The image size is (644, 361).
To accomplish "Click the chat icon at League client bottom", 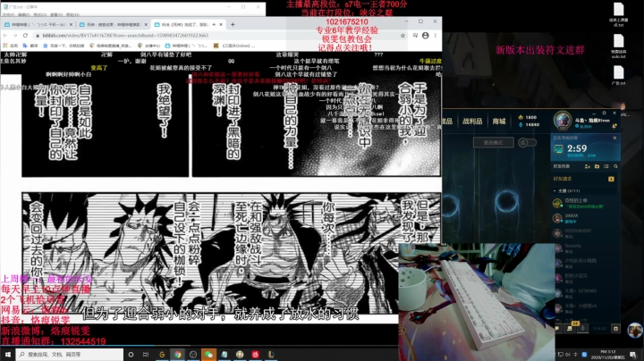I will pyautogui.click(x=558, y=328).
